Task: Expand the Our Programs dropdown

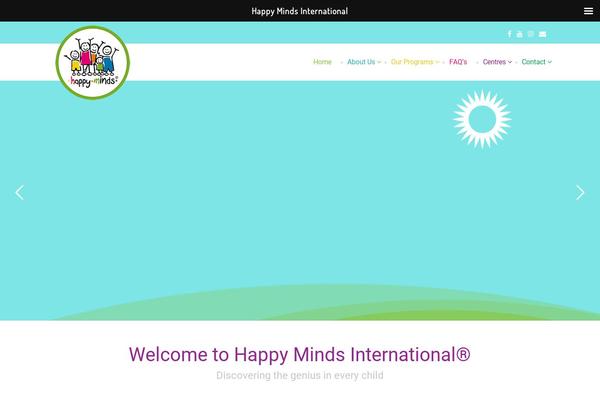Action: [x=415, y=62]
